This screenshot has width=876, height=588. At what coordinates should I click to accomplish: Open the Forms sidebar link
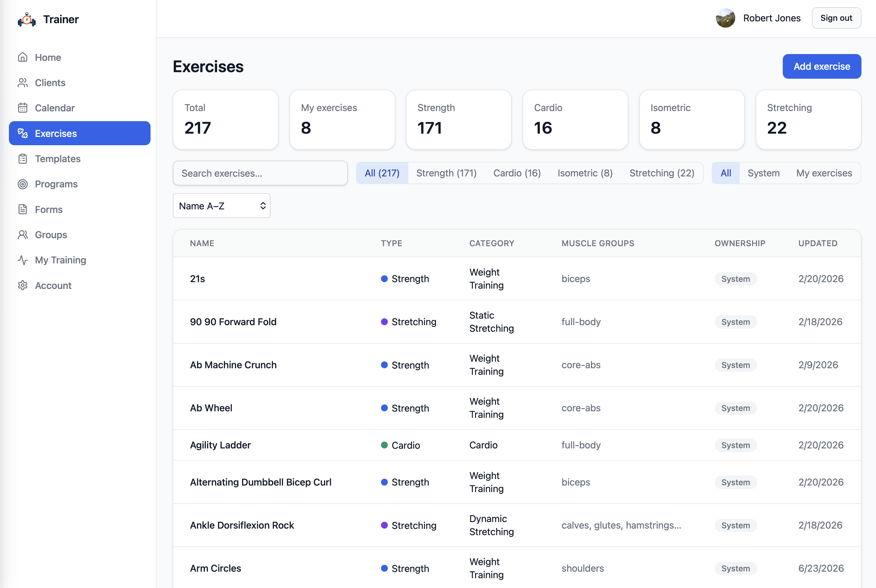80,209
